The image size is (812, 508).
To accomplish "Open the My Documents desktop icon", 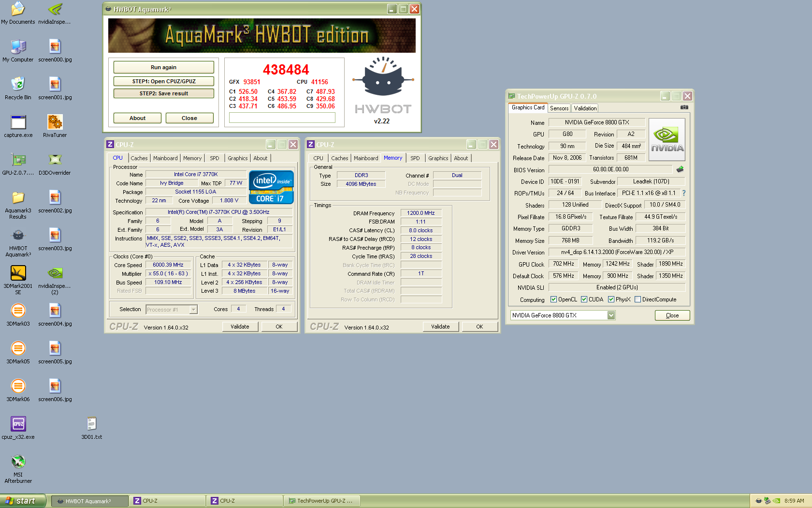I will 18,13.
